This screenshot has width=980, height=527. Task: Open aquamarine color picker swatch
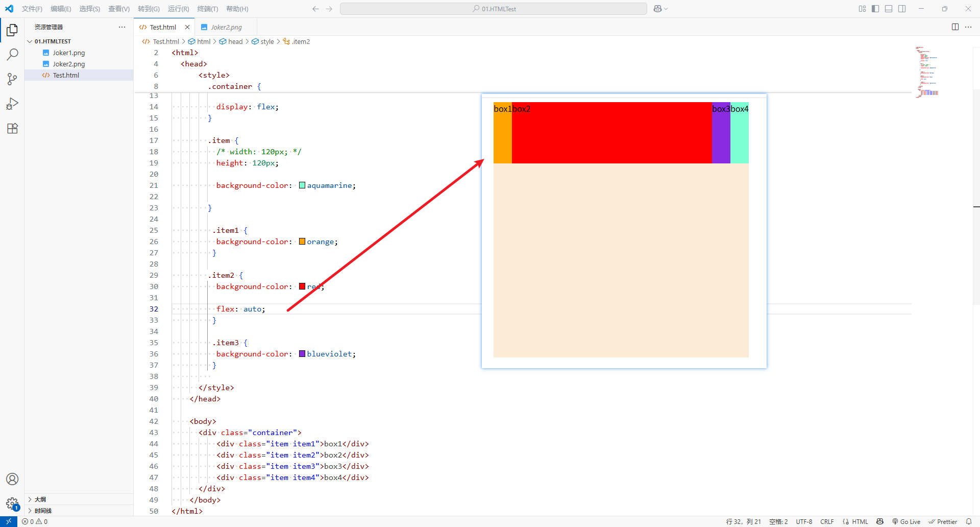click(x=302, y=185)
